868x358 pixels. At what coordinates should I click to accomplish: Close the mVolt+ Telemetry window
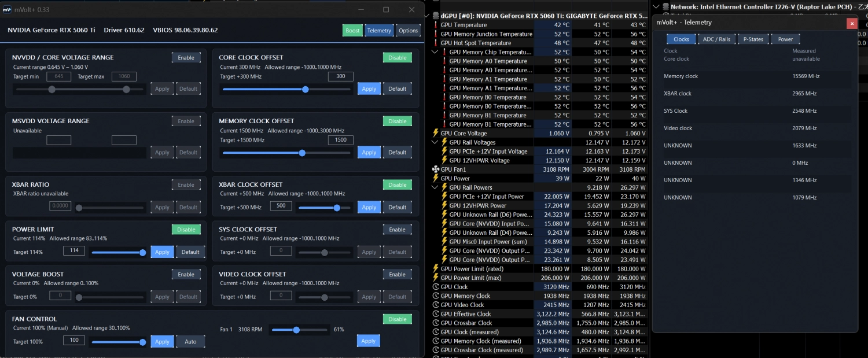click(x=852, y=23)
